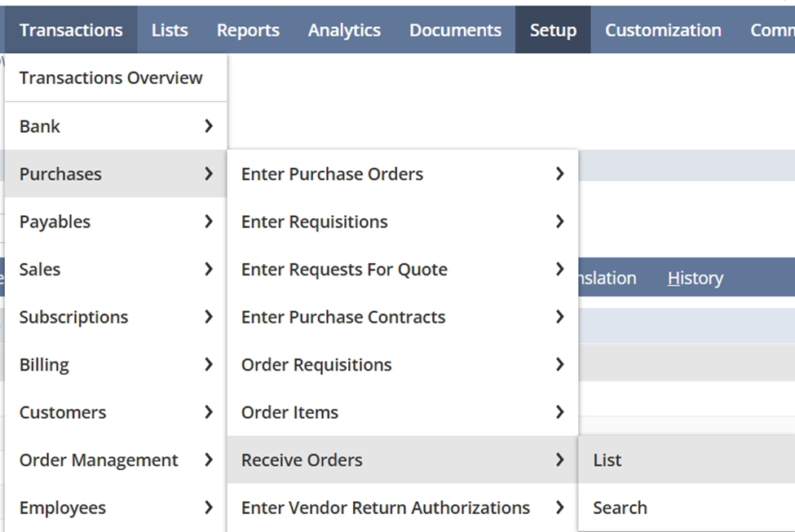Open the Transactions menu
This screenshot has height=532, width=795.
click(71, 30)
